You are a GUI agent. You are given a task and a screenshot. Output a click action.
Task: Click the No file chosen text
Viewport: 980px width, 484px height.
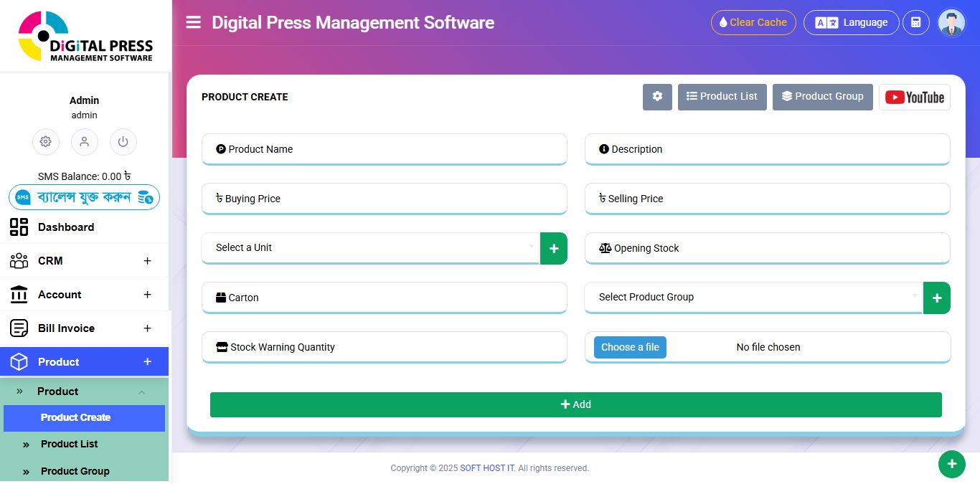(768, 347)
